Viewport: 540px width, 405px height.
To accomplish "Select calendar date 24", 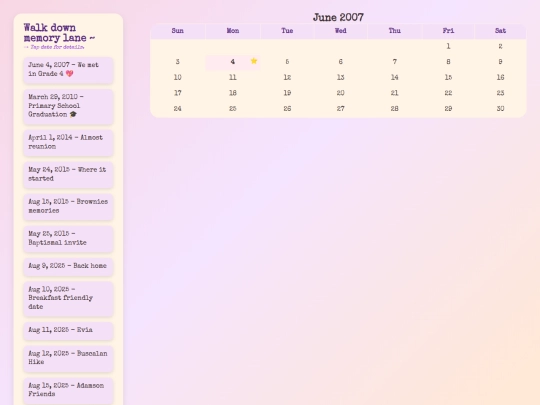I will pyautogui.click(x=178, y=109).
